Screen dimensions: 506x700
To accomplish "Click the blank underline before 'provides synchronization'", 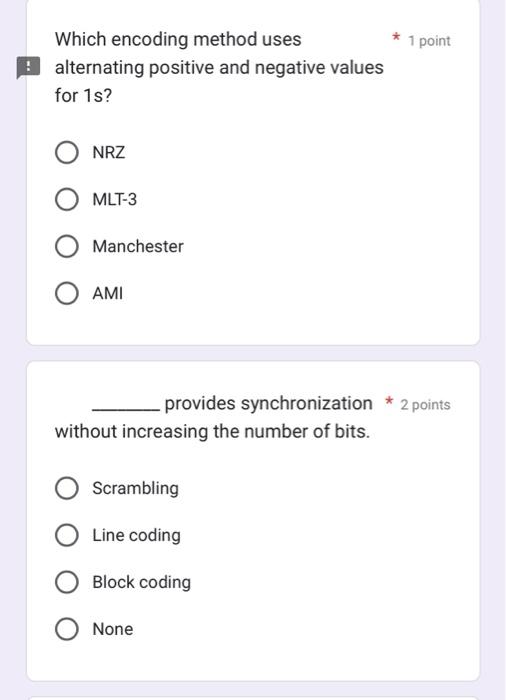I will (x=126, y=408).
